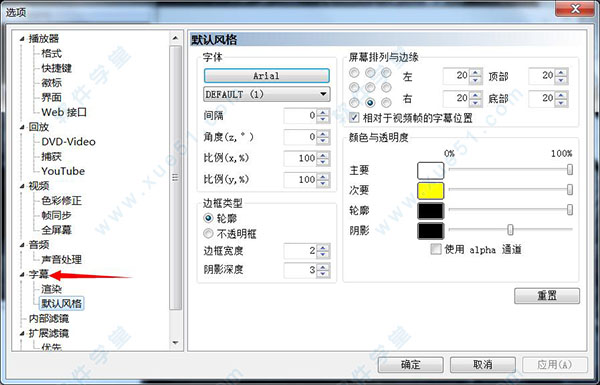Enable the 使用 alpha 通道 checkbox
This screenshot has width=600, height=385.
coord(436,249)
